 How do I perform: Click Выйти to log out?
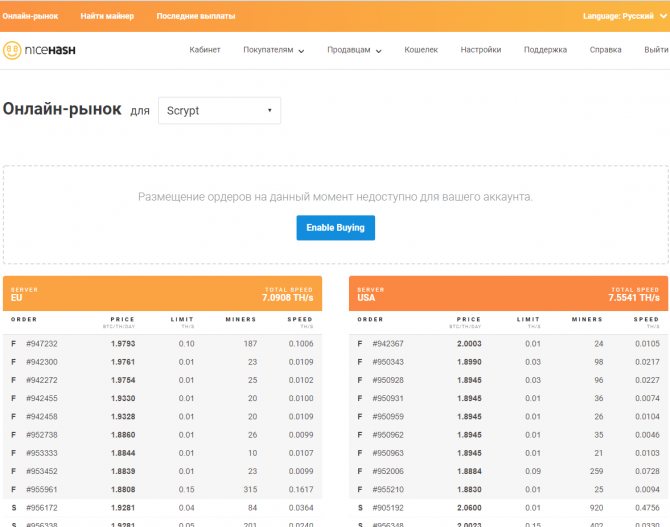[656, 50]
